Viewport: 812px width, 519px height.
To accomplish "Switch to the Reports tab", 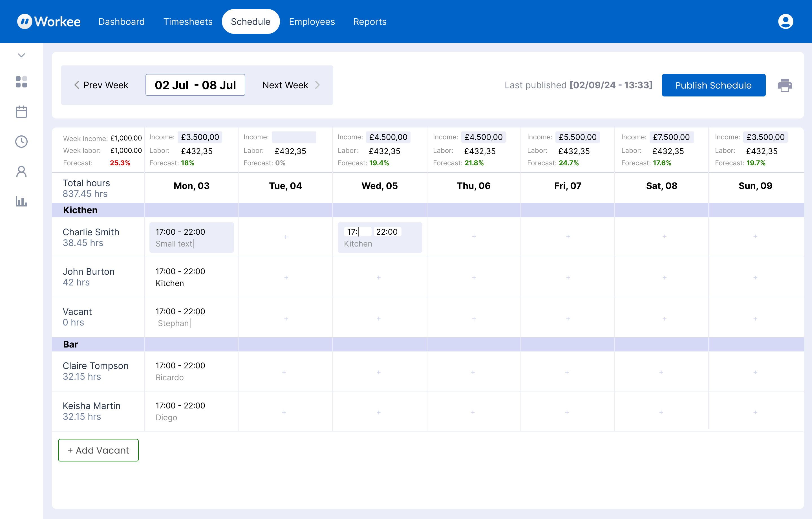I will [x=370, y=22].
